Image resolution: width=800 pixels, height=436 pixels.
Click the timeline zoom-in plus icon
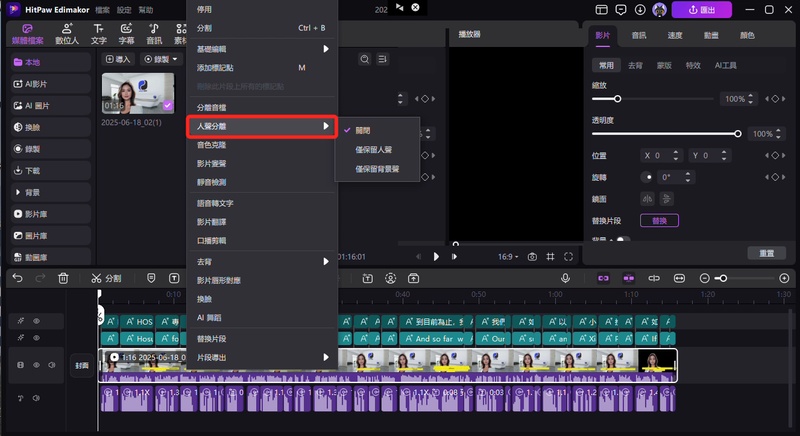[784, 278]
